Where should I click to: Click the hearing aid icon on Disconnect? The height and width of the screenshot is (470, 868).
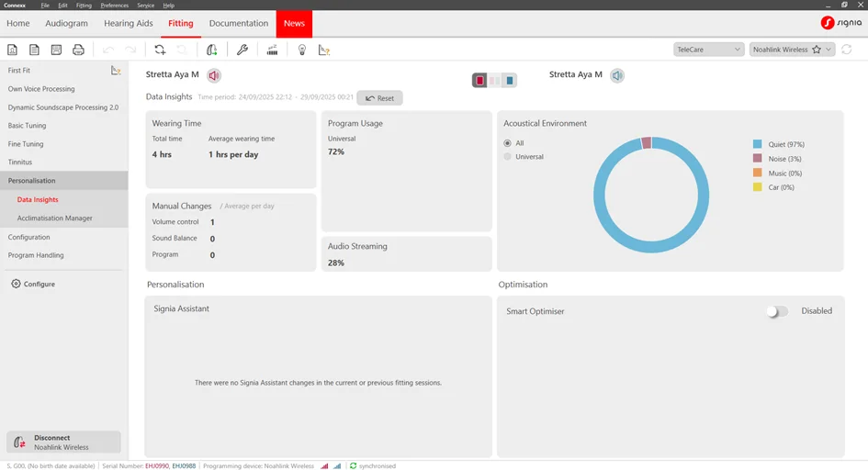19,442
